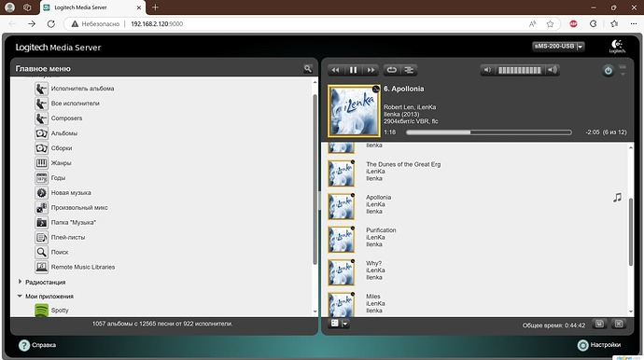Skip to next track
Image resolution: width=644 pixels, height=360 pixels.
click(x=371, y=70)
